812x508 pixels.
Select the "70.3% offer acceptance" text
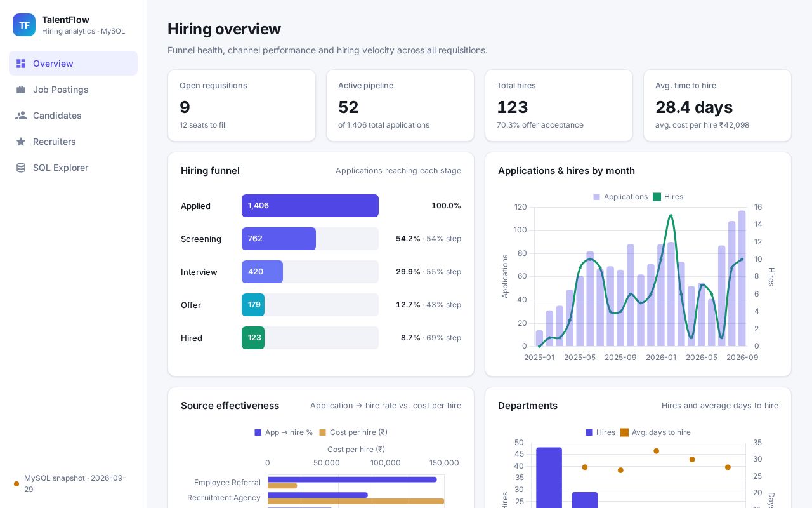tap(540, 125)
